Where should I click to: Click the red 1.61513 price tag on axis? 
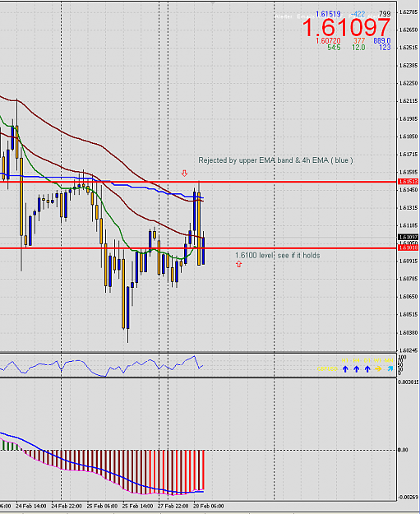point(408,181)
